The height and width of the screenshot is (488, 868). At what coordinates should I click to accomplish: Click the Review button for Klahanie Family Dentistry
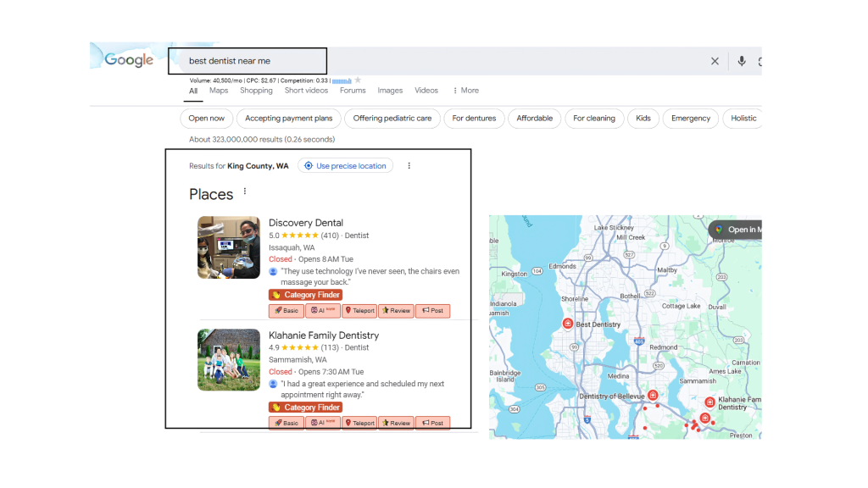396,423
